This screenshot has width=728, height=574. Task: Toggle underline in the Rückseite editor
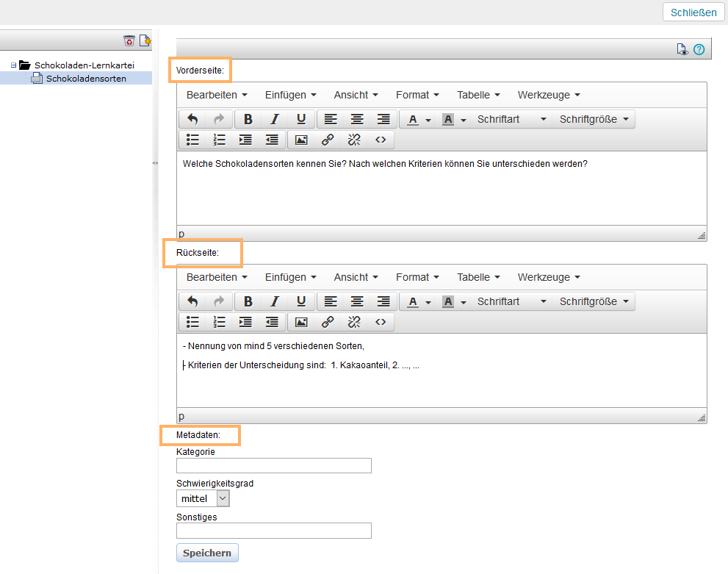[301, 301]
